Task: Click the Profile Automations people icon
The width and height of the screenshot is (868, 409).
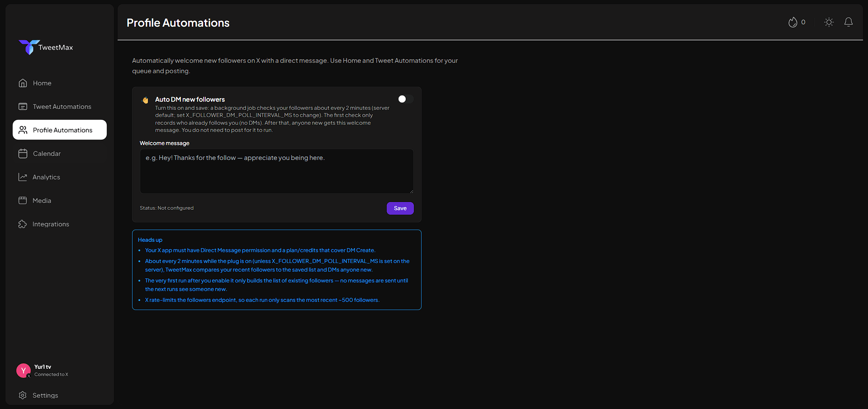Action: [23, 130]
